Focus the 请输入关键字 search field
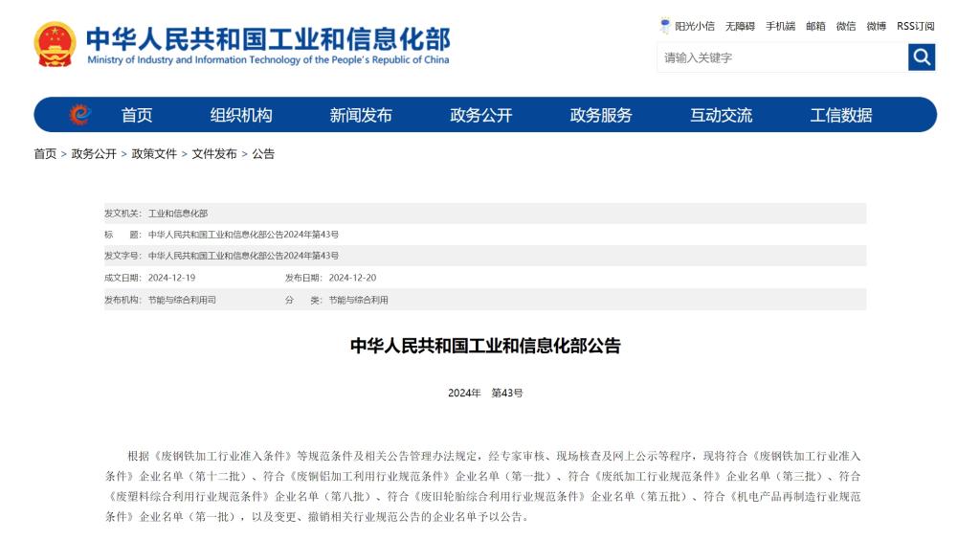Viewport: 980px width, 541px height. pos(781,57)
